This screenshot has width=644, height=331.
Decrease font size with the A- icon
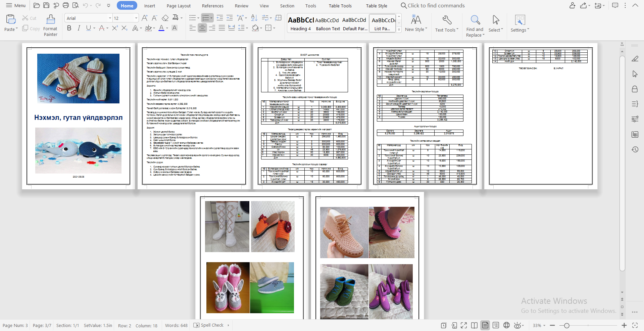coord(154,18)
